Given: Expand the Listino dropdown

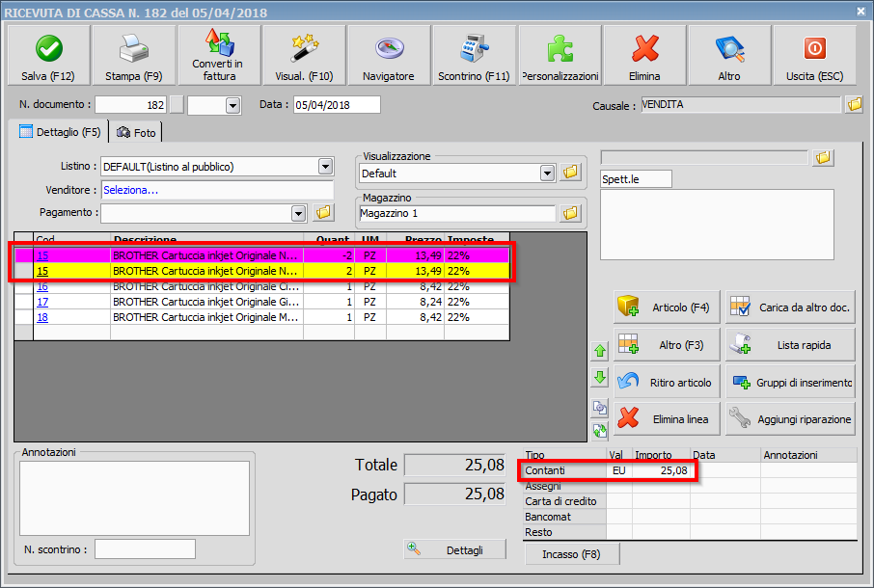Looking at the screenshot, I should pyautogui.click(x=325, y=167).
